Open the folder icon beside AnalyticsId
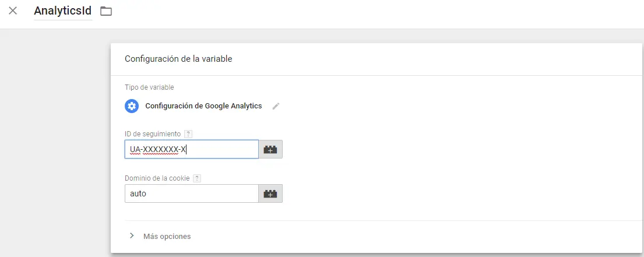644x257 pixels. [x=105, y=11]
